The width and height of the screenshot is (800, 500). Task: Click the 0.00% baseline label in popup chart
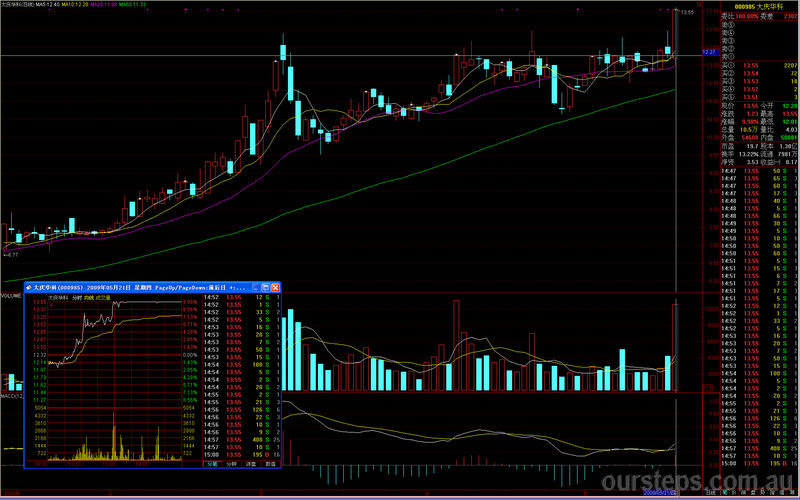click(190, 355)
